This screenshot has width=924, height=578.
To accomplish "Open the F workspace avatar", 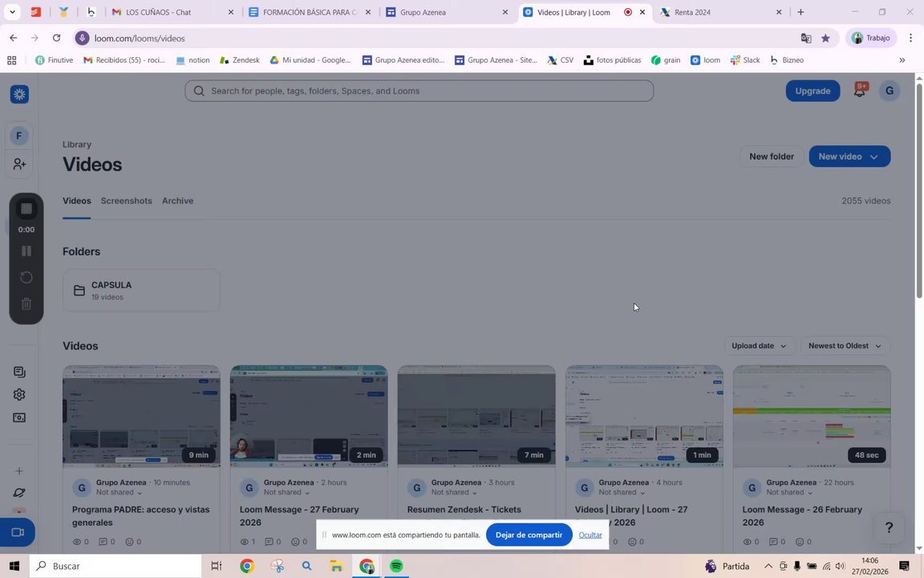I will [19, 136].
